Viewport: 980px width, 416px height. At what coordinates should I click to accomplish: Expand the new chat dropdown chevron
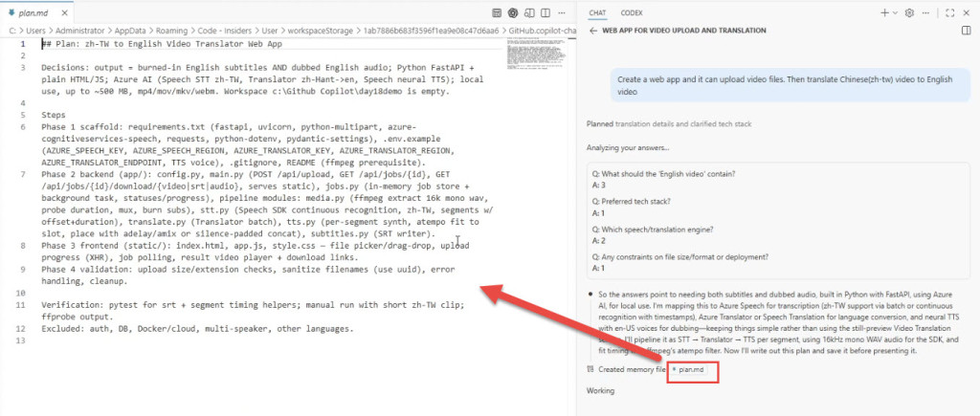(895, 13)
